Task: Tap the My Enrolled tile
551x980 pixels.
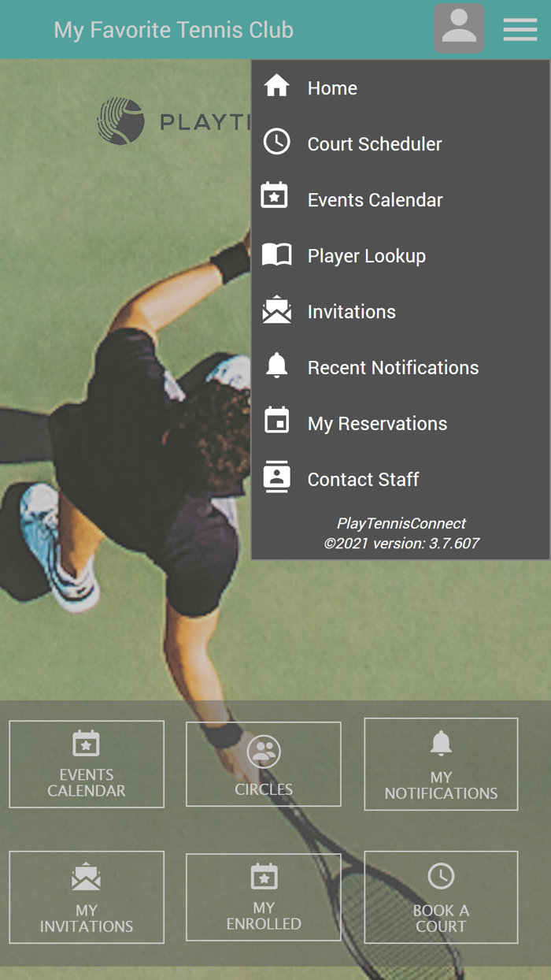Action: pyautogui.click(x=264, y=897)
